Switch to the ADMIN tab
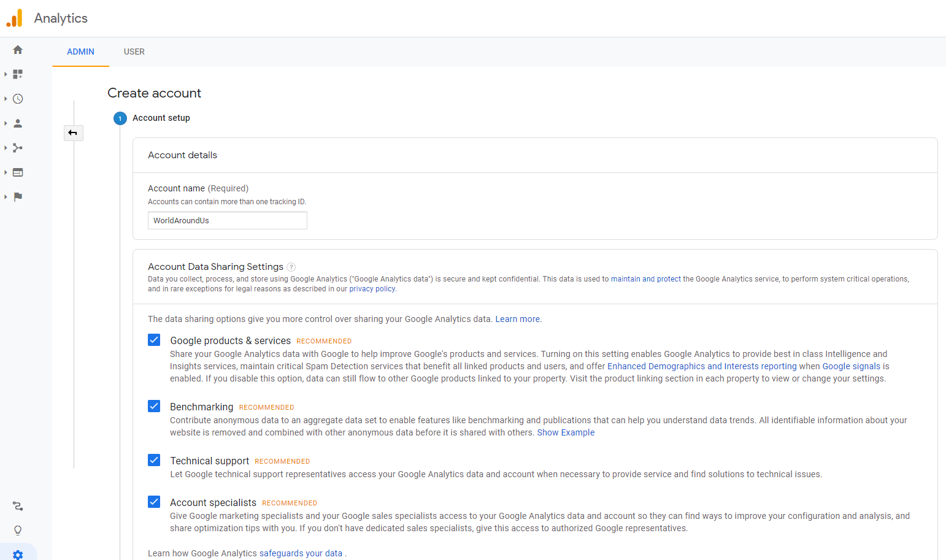946x560 pixels. [80, 52]
